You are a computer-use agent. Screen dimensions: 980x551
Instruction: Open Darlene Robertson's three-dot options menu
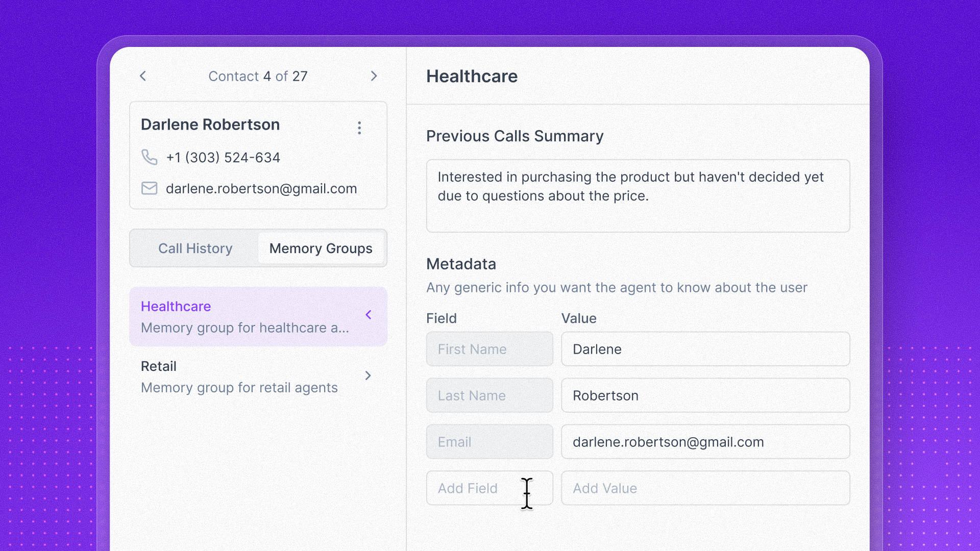click(359, 128)
